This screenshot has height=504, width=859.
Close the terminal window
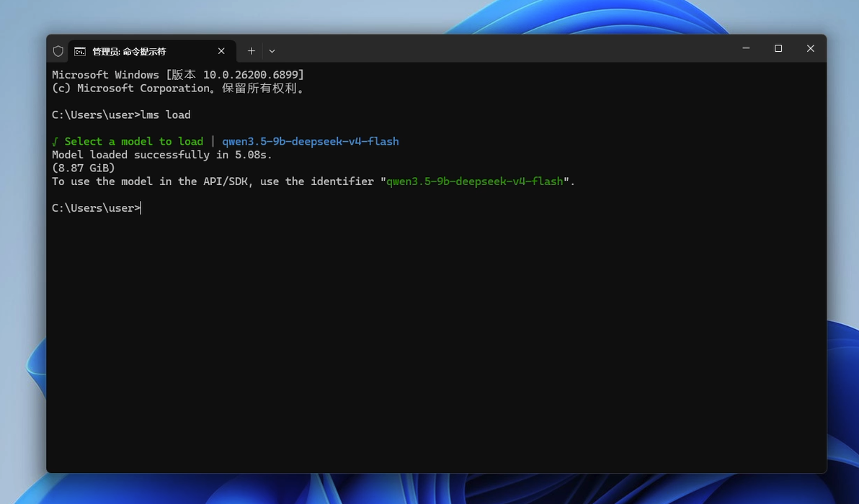pos(810,48)
